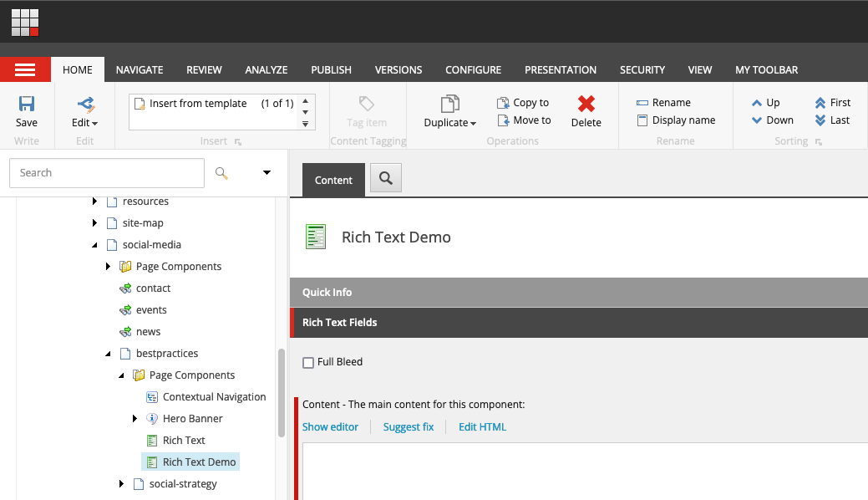The height and width of the screenshot is (500, 868).
Task: Collapse the bestpractices tree node
Action: point(107,353)
